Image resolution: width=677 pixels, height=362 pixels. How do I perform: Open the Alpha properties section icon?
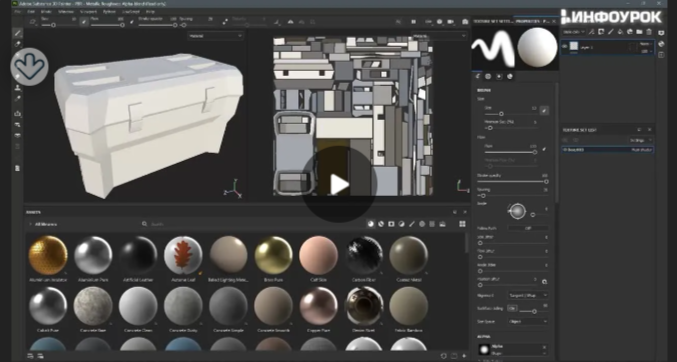point(488,76)
